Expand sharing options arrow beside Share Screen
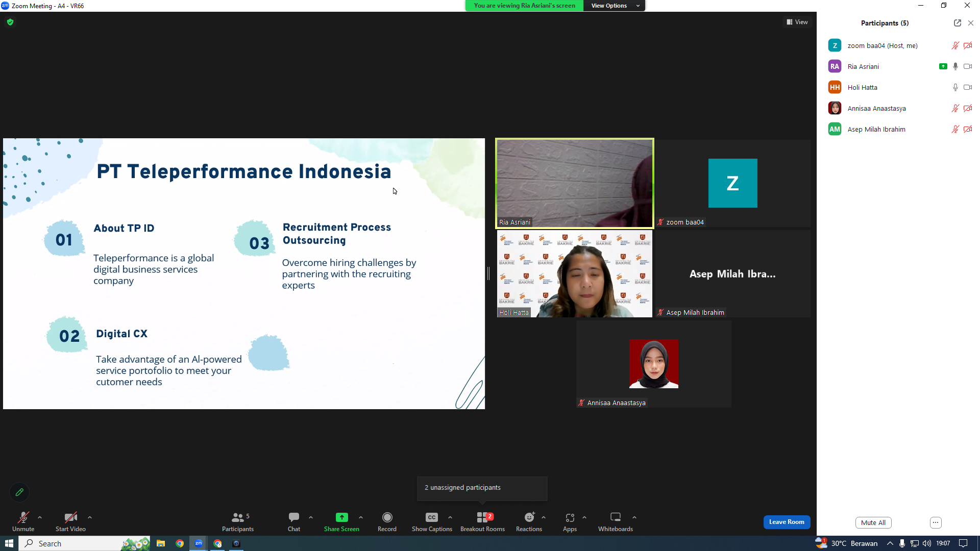This screenshot has width=980, height=551. 361,517
